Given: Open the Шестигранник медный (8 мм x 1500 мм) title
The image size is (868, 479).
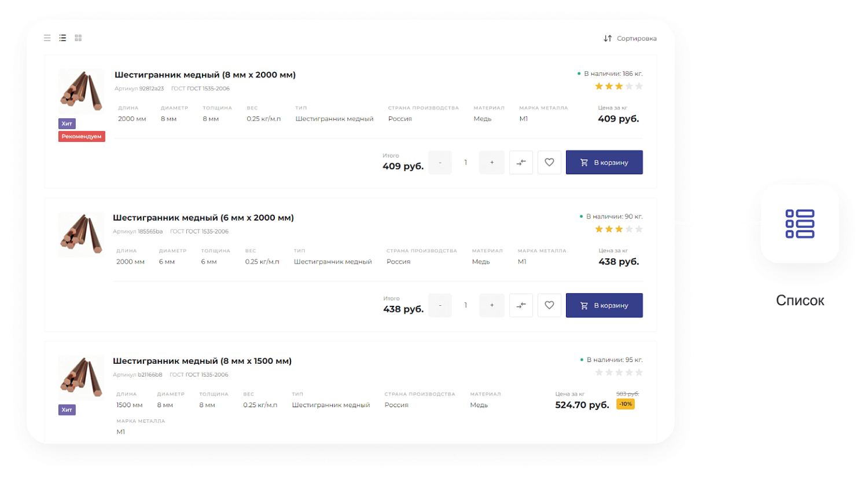Looking at the screenshot, I should [202, 361].
